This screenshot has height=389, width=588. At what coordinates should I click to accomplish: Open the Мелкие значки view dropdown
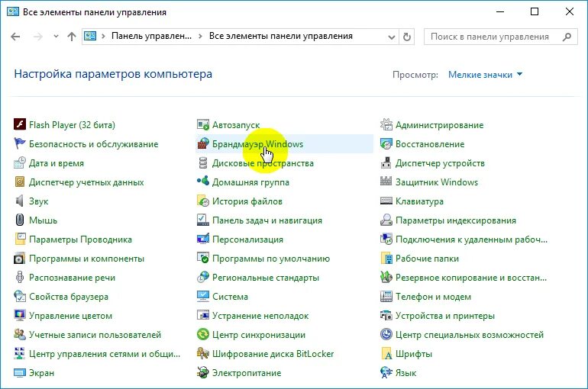[485, 75]
